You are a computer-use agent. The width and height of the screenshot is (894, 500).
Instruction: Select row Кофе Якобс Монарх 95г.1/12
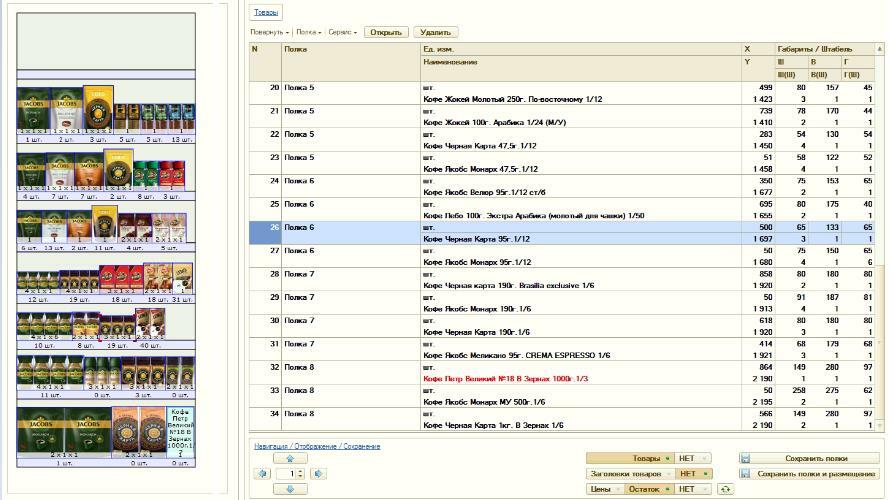562,257
